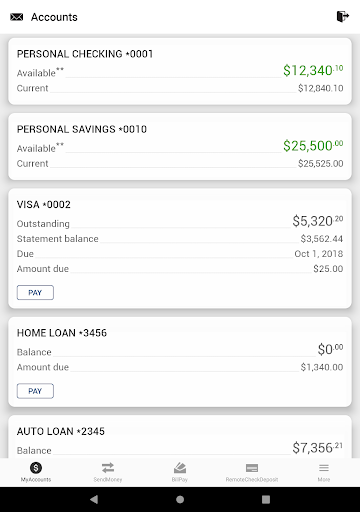Viewport: 360px width, 512px height.
Task: Open the Bill Pay icon
Action: (180, 468)
